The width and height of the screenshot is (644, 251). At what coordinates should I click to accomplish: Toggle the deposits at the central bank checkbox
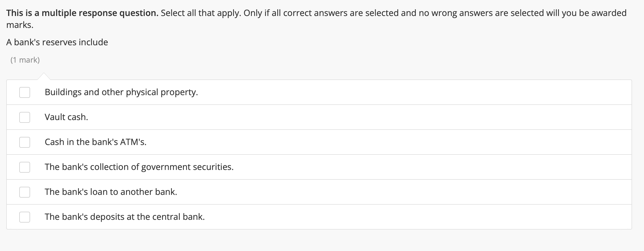(25, 217)
